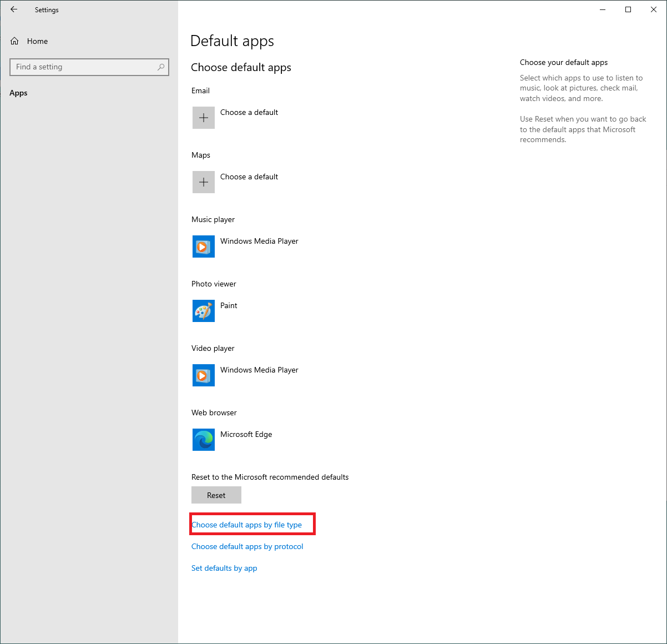The width and height of the screenshot is (667, 644).
Task: Click the plus icon under Email
Action: pyautogui.click(x=204, y=118)
